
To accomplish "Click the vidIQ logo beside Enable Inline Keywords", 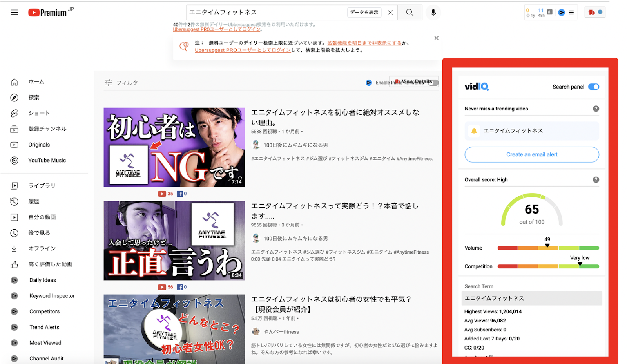I will [x=369, y=83].
